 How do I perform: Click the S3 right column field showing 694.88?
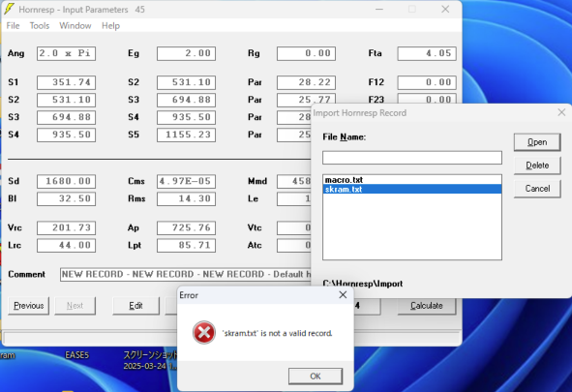(186, 100)
